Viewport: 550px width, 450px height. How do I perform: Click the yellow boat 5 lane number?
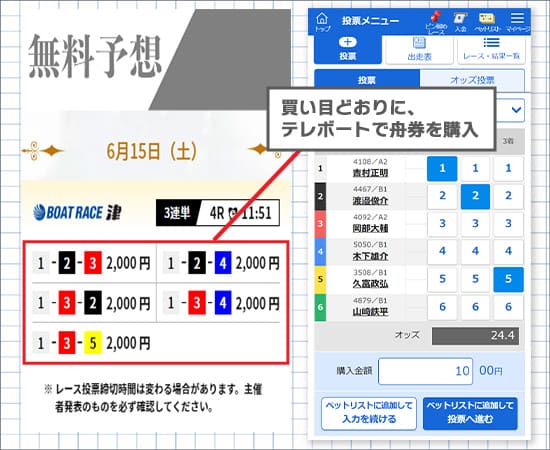(320, 280)
